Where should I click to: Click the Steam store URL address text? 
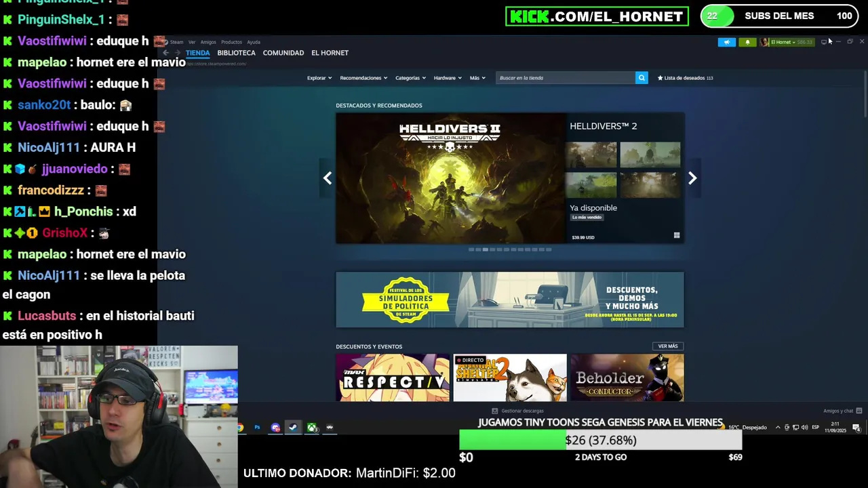tap(216, 64)
